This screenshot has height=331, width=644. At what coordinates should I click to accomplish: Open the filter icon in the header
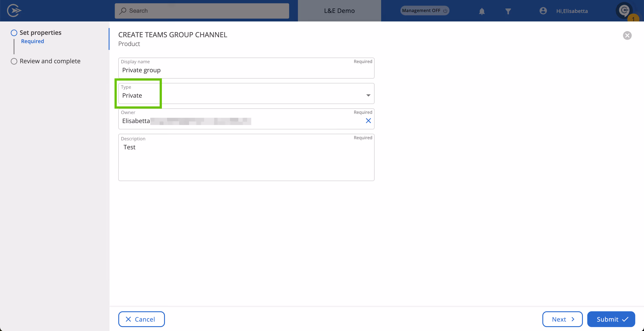click(508, 11)
